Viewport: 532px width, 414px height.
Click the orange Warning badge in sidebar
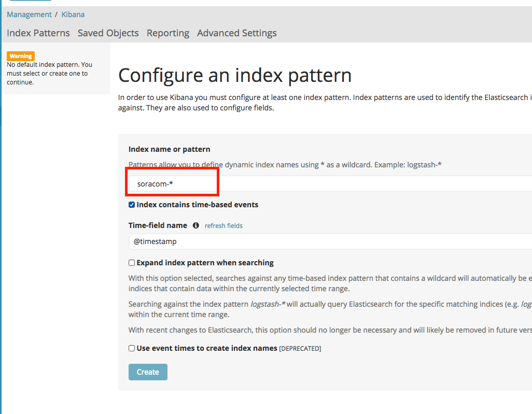[x=21, y=56]
